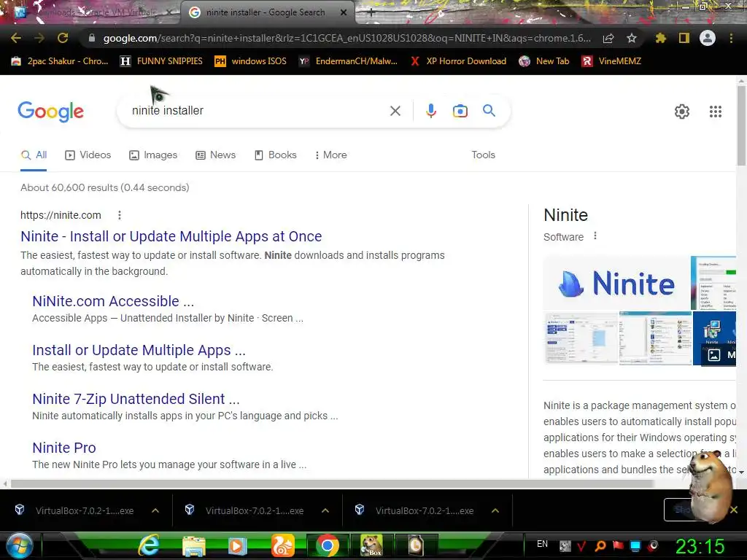Open Windows Media Player from taskbar
Viewport: 747px width, 560px height.
237,545
